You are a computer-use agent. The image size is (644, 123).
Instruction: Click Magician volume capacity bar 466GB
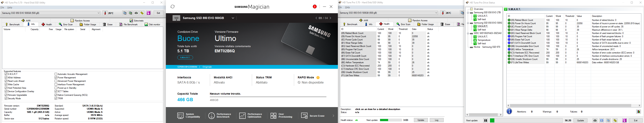(x=268, y=97)
